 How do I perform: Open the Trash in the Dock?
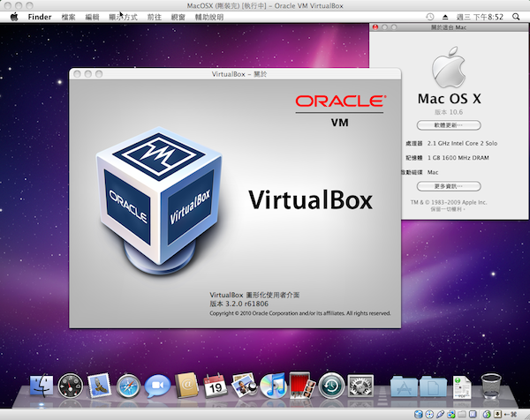coord(491,386)
